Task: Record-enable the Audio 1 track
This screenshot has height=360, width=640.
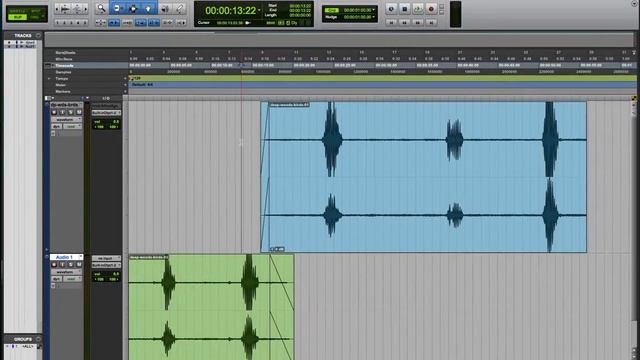Action: pyautogui.click(x=54, y=264)
